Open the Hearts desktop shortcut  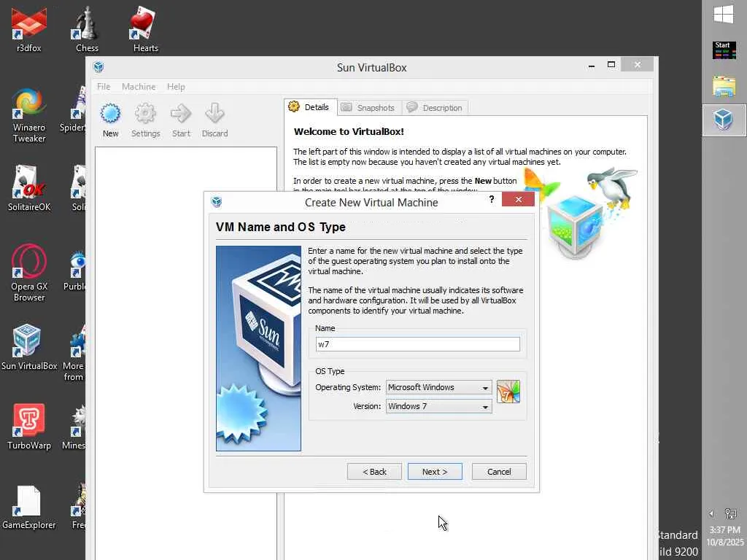tap(145, 28)
